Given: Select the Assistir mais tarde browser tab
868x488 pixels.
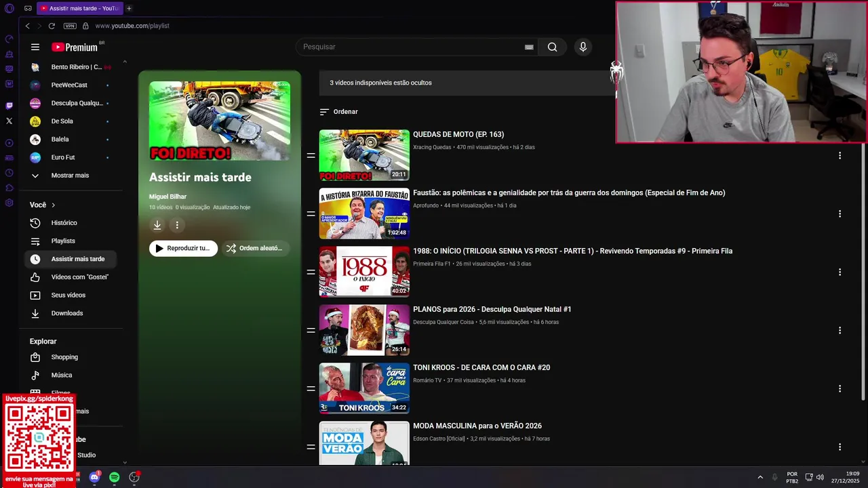Looking at the screenshot, I should 80,8.
